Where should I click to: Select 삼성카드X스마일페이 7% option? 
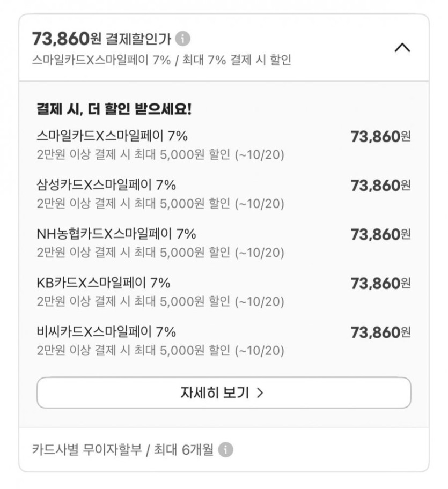click(x=106, y=185)
